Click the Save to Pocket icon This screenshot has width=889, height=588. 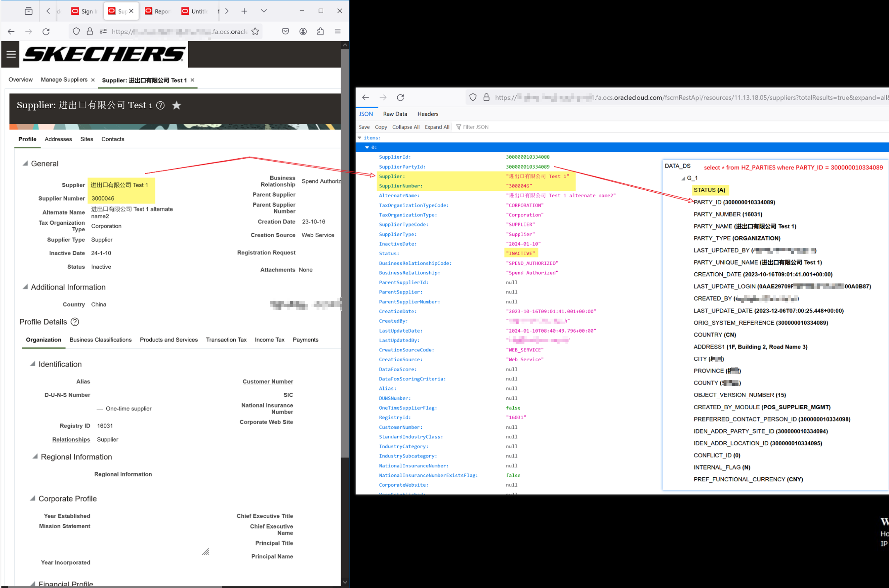coord(285,32)
